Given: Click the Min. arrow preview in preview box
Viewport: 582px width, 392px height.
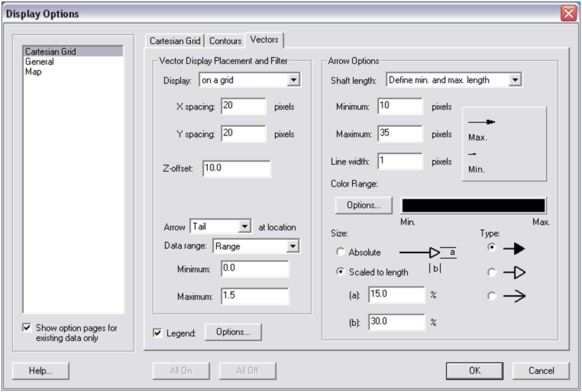Looking at the screenshot, I should coord(472,154).
